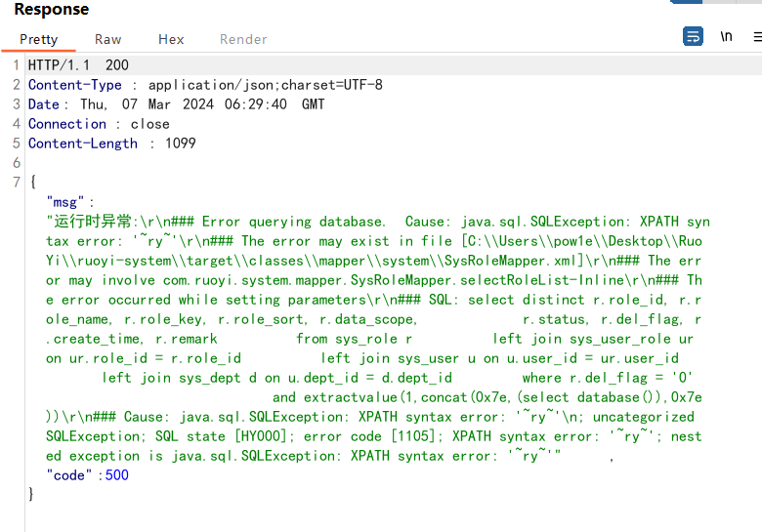Open the Hex tab
This screenshot has width=762, height=532.
pos(171,39)
